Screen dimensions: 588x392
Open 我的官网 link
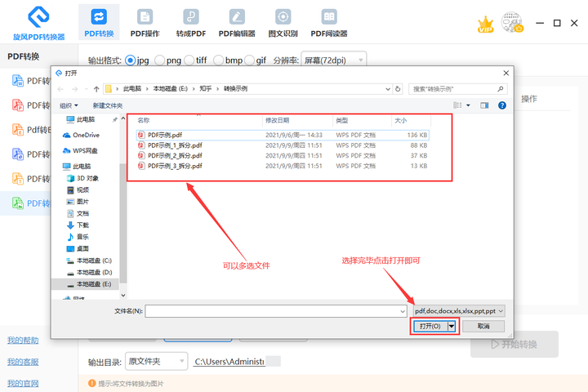pyautogui.click(x=23, y=383)
